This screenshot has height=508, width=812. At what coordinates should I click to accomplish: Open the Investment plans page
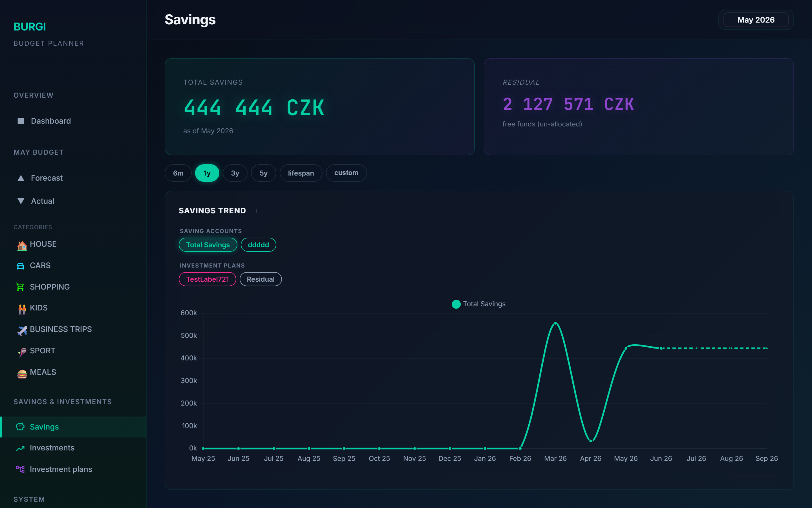click(73, 469)
